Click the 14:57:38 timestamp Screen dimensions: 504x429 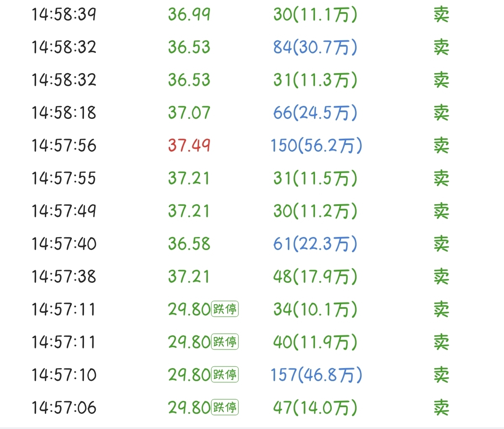(64, 277)
